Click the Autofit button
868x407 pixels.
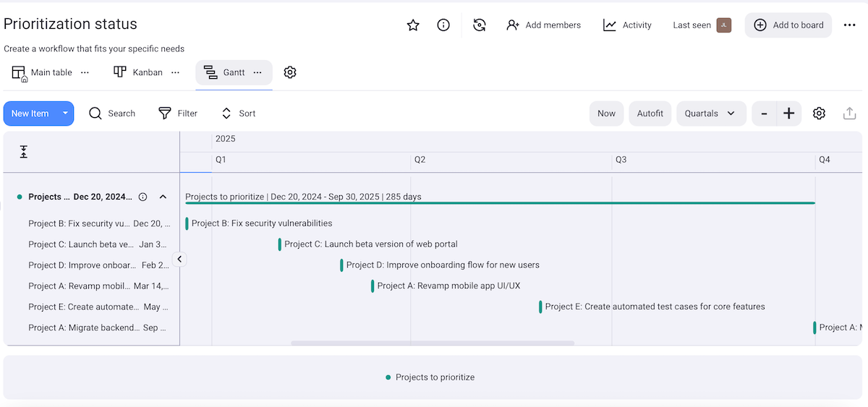(x=650, y=113)
